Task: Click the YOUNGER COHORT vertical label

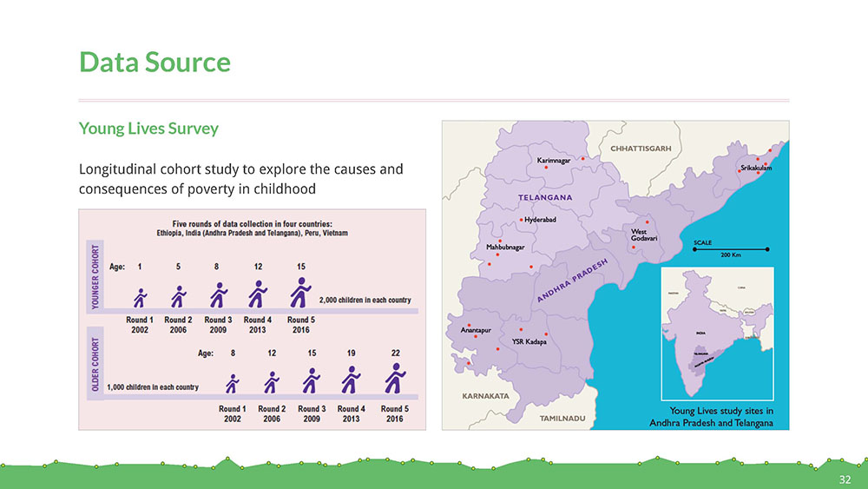Action: [95, 276]
